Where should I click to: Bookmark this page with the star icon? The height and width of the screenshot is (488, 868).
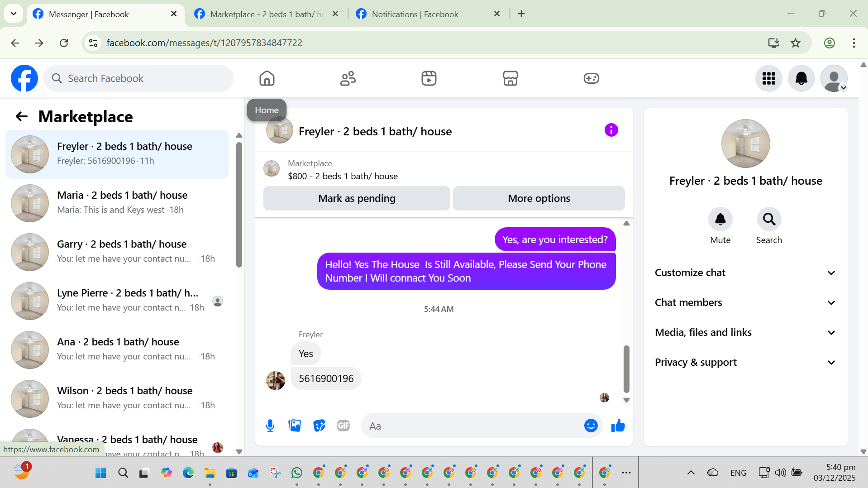[795, 43]
